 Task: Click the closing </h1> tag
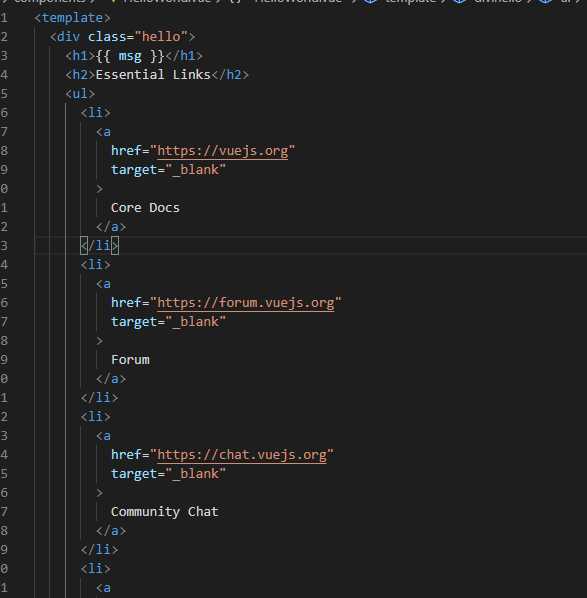(x=184, y=56)
